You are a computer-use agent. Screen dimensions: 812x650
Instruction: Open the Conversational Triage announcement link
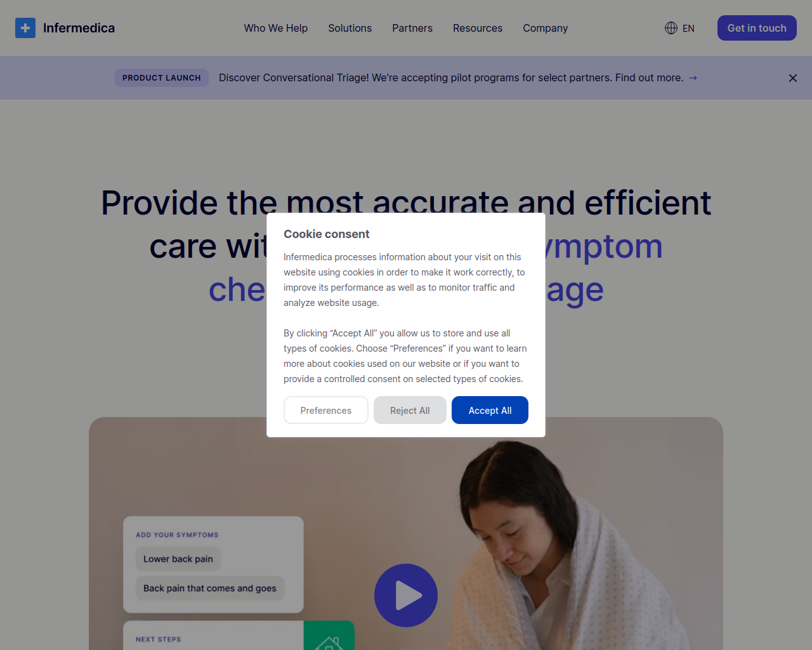click(x=452, y=77)
